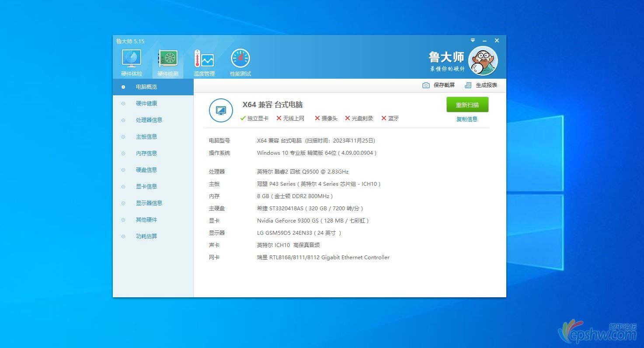Viewport: 644px width, 348px height.
Task: Click the green check beside 独立显卡
Action: coord(243,118)
